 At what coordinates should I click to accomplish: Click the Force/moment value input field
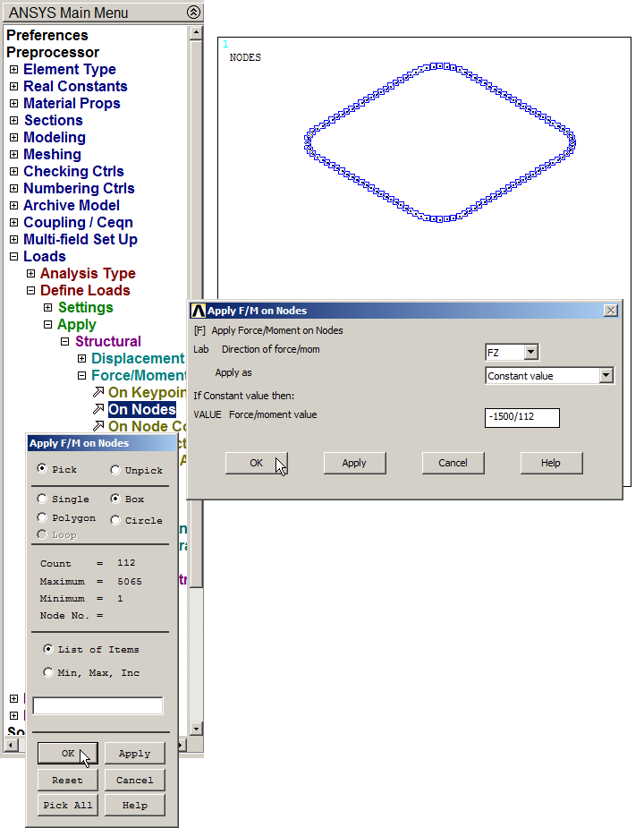(x=521, y=417)
